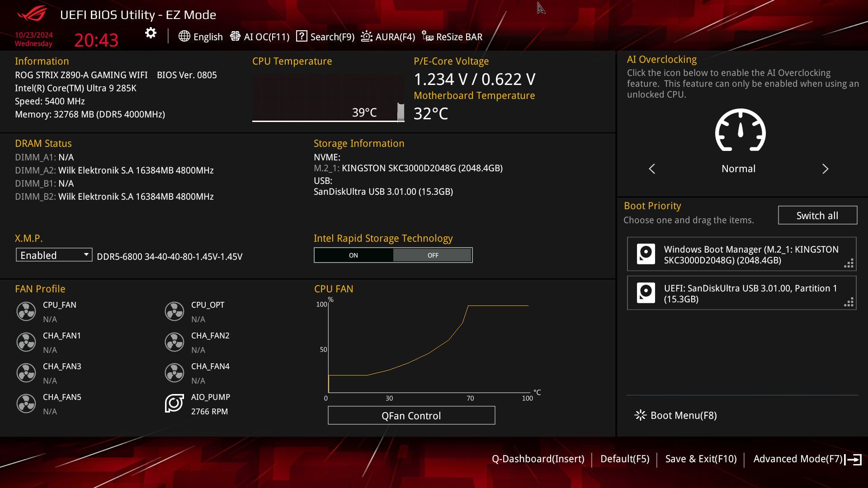Select the CHA_FAN5 fan icon
868x488 pixels.
[26, 404]
